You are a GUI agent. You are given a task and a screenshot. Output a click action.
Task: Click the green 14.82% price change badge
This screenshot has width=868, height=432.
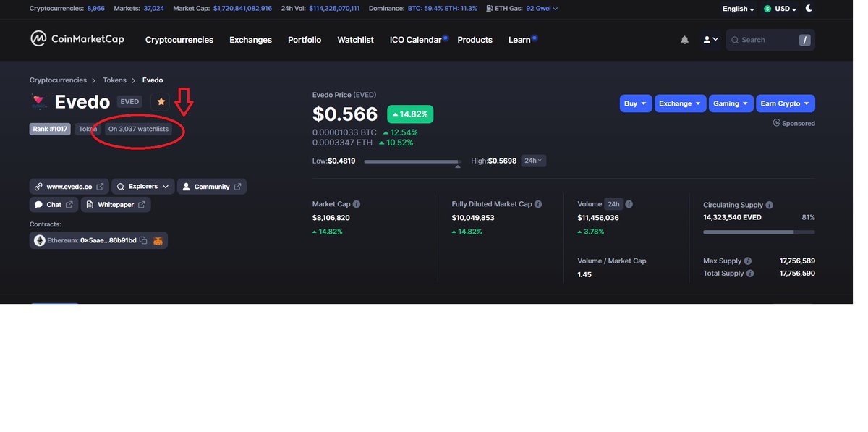pos(410,114)
